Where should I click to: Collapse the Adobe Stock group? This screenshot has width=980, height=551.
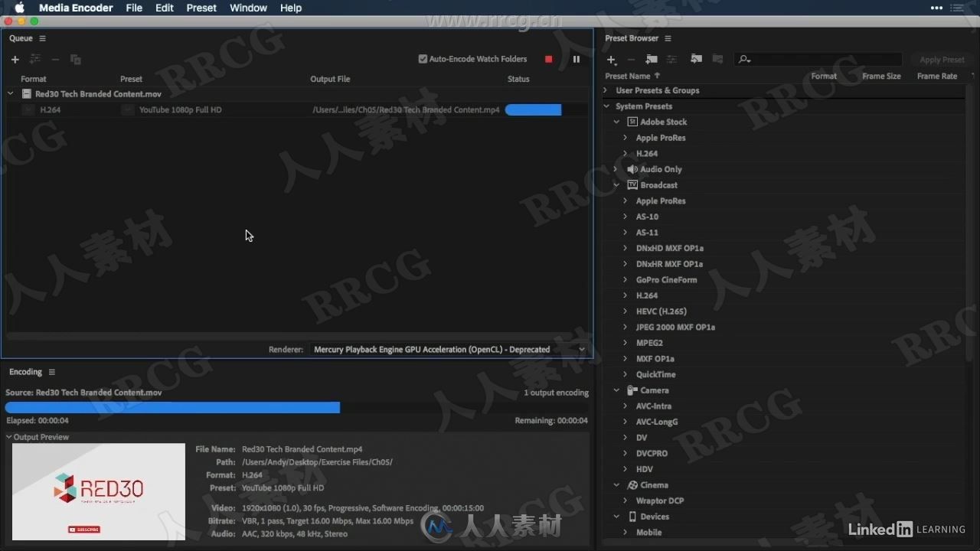(x=616, y=122)
